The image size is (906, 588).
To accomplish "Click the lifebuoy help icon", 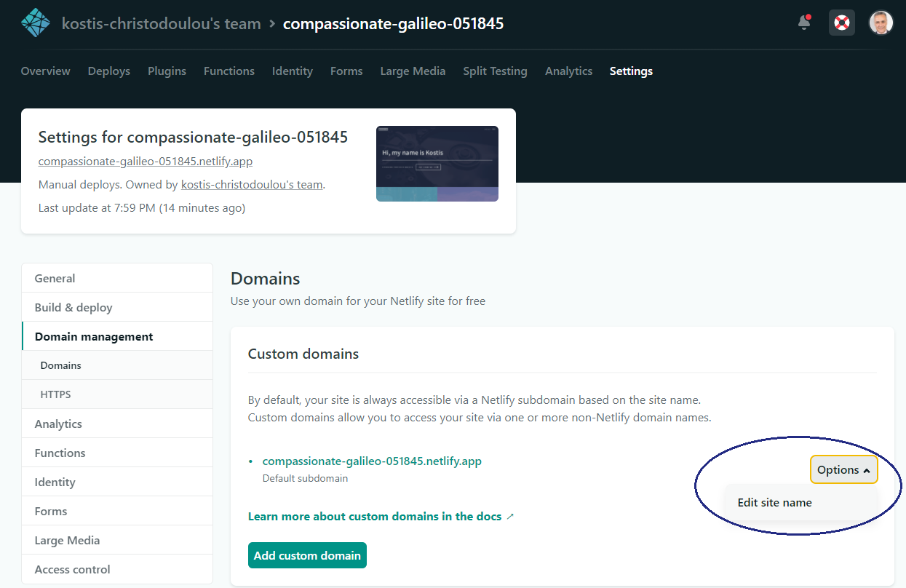I will coord(842,23).
